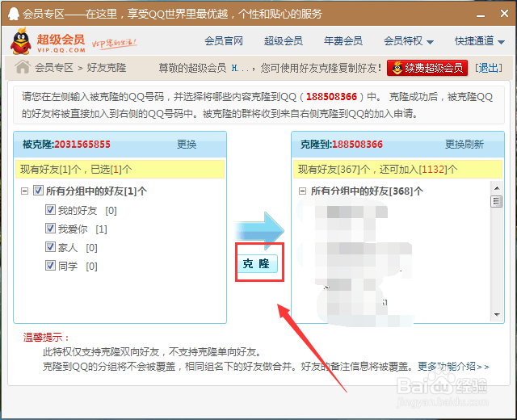Click the 克隆 clone button
Image resolution: width=517 pixels, height=420 pixels.
pos(258,264)
